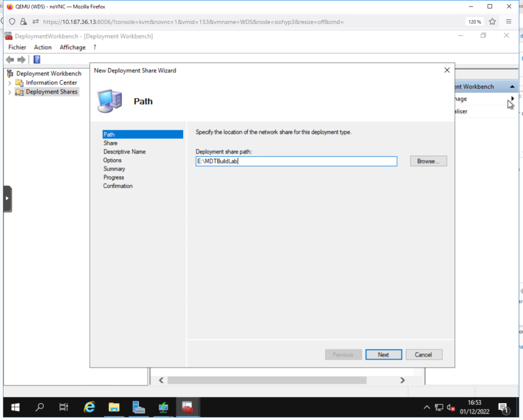523x420 pixels.
Task: Click the shield tracking protection icon
Action: (x=12, y=21)
